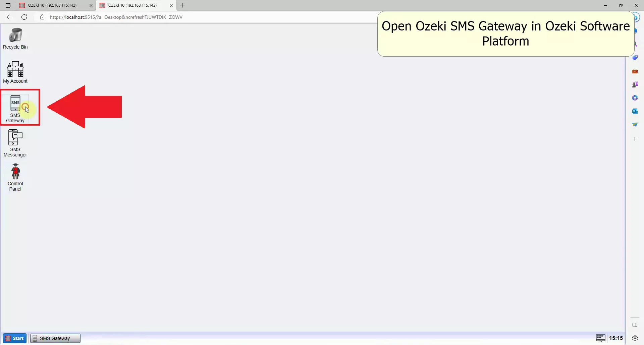Image resolution: width=644 pixels, height=345 pixels.
Task: Open the Control Panel desktop icon
Action: click(15, 177)
